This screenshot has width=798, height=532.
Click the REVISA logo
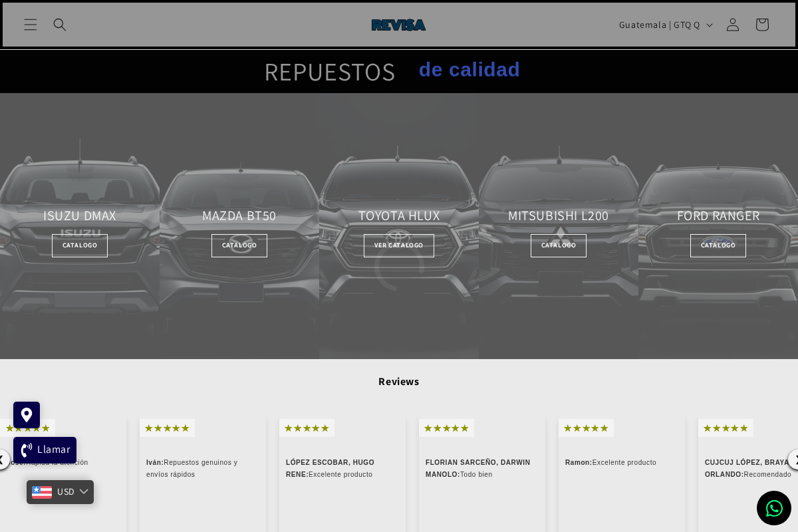398,25
